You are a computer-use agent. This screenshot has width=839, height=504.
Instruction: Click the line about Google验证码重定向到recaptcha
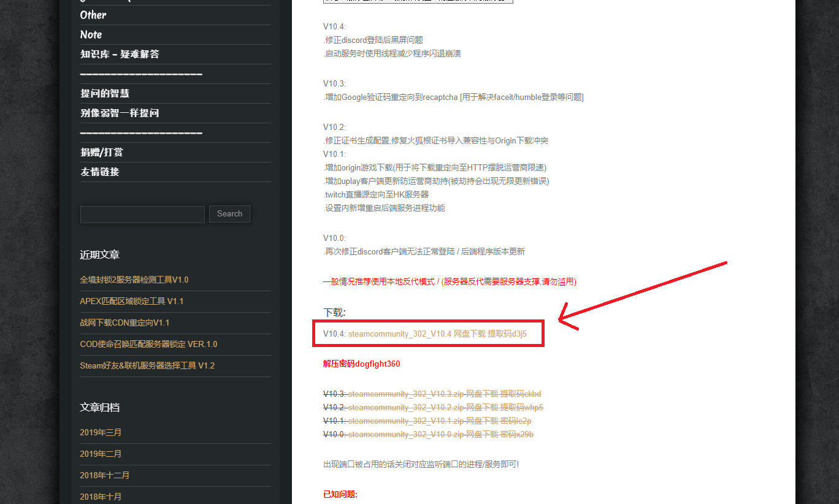[453, 97]
